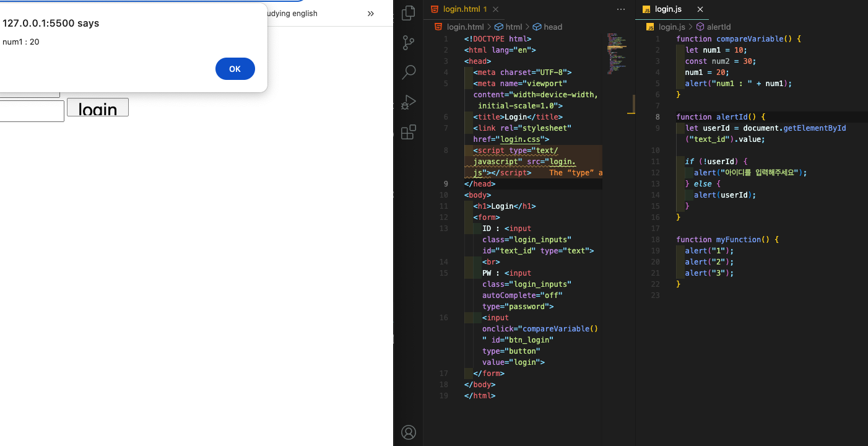The width and height of the screenshot is (868, 446).
Task: Open the Accounts menu icon
Action: pyautogui.click(x=409, y=432)
